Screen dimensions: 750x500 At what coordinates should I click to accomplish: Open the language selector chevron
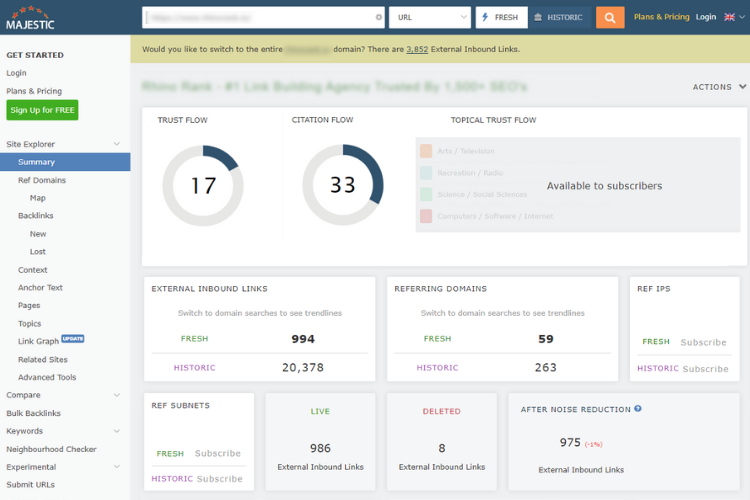(742, 17)
